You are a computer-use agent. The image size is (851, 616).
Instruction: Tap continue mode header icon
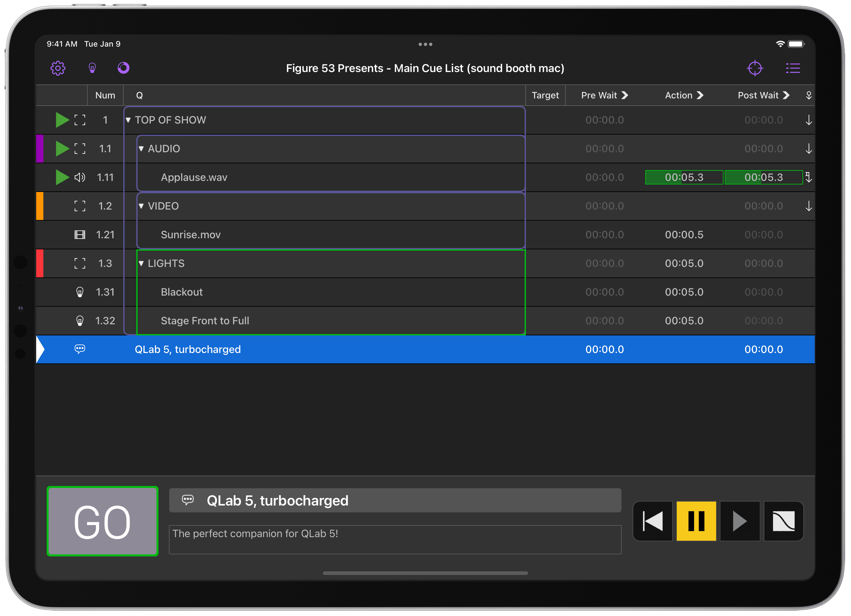[809, 95]
